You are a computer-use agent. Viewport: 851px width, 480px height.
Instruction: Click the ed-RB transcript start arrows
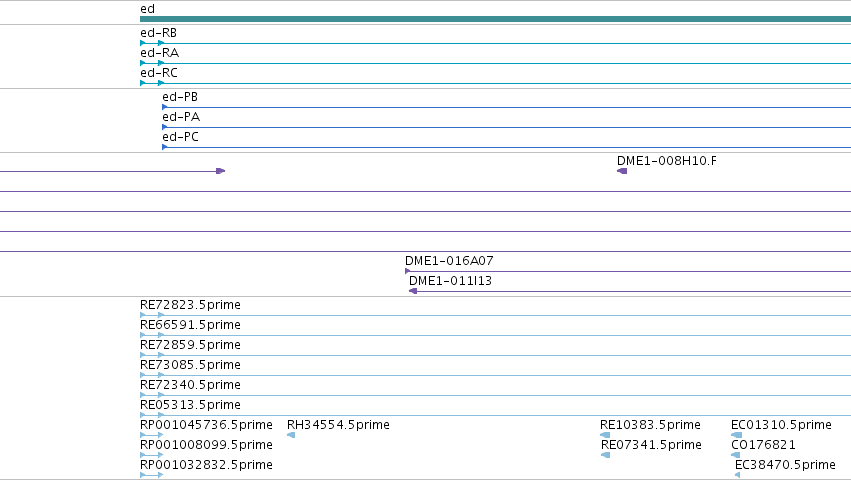[x=152, y=43]
